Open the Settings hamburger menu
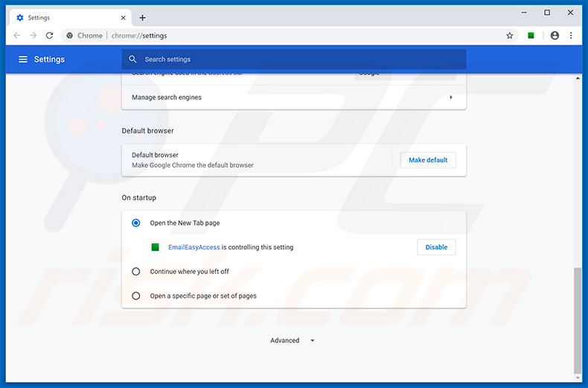The image size is (588, 388). [23, 60]
